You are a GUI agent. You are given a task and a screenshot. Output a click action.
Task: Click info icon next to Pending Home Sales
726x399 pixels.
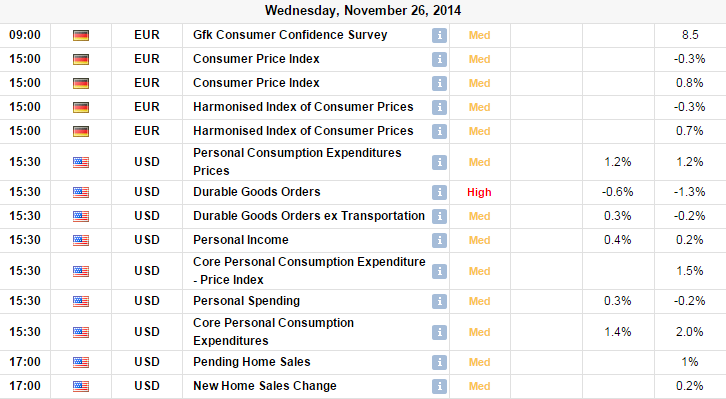coord(439,362)
